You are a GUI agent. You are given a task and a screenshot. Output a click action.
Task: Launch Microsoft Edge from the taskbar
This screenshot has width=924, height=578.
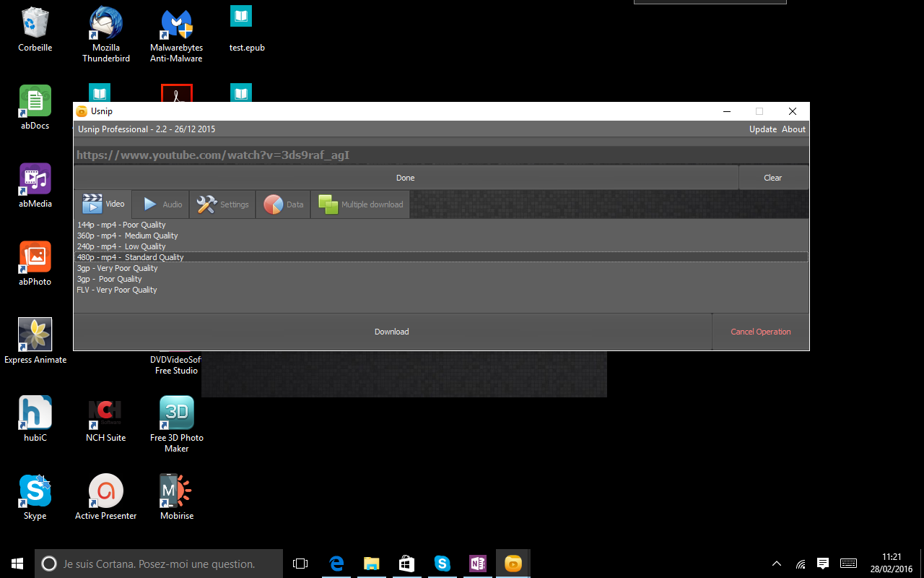(336, 564)
